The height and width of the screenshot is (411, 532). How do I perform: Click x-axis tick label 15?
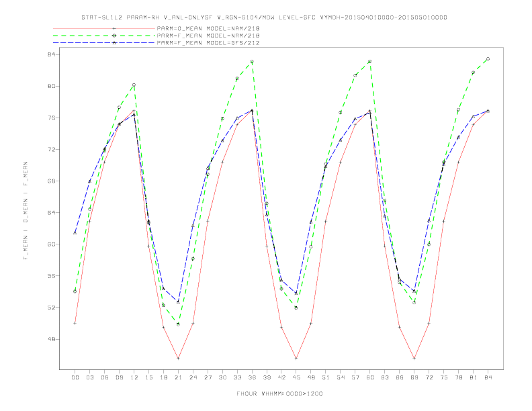pos(148,377)
